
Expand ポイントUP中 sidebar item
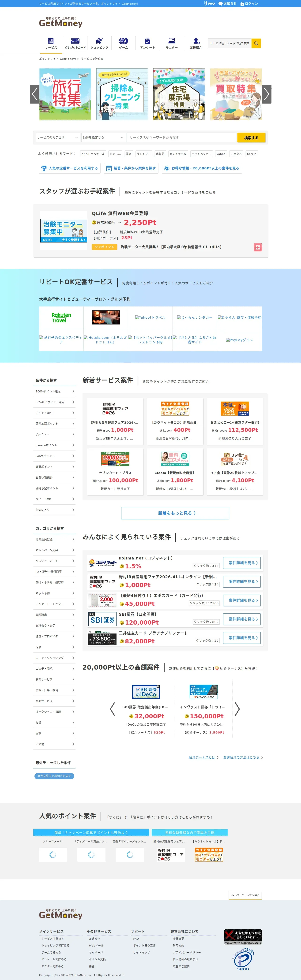point(54,413)
